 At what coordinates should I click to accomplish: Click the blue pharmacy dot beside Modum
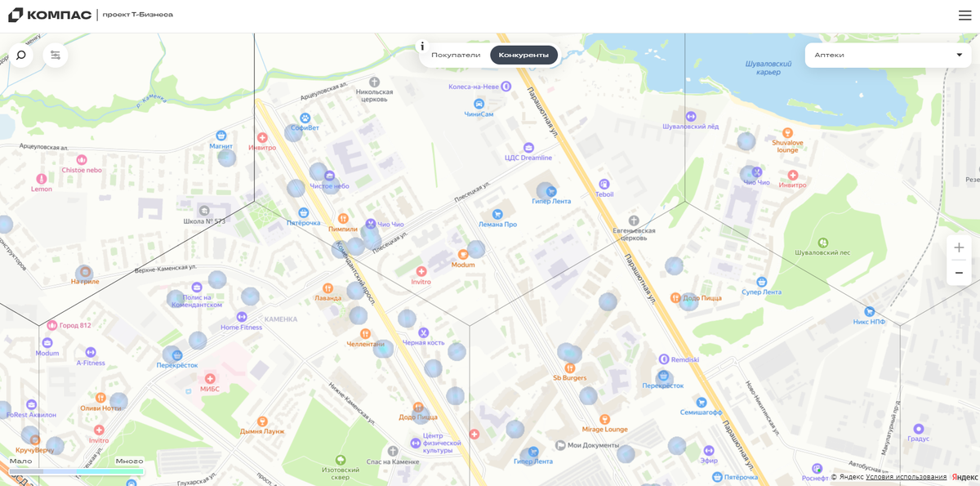[476, 249]
